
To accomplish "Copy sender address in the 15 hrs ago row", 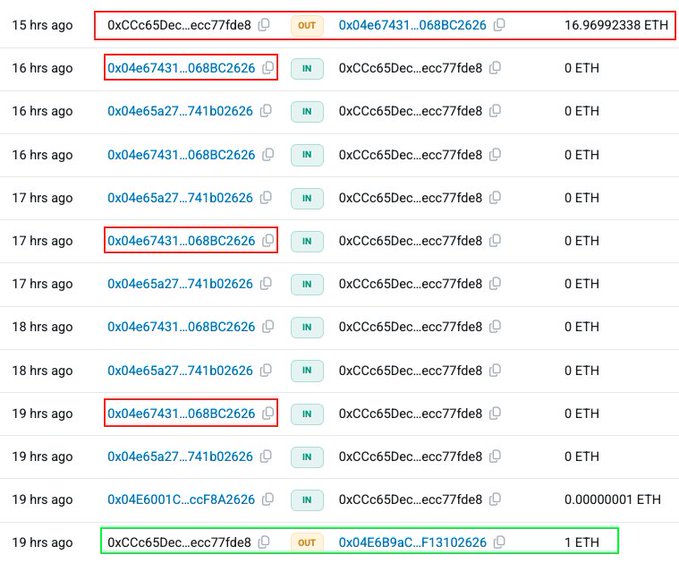I will pyautogui.click(x=264, y=25).
